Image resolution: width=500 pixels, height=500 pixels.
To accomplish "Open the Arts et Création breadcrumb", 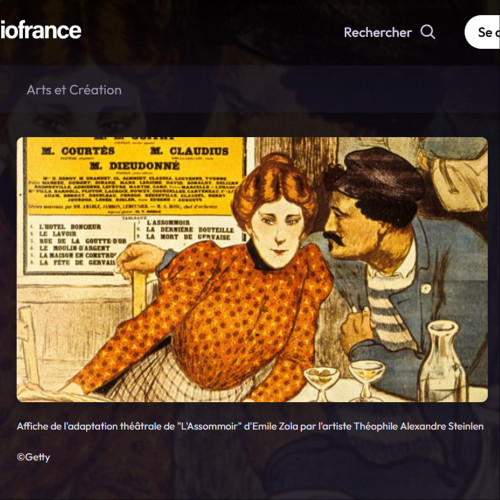I will coord(74,90).
